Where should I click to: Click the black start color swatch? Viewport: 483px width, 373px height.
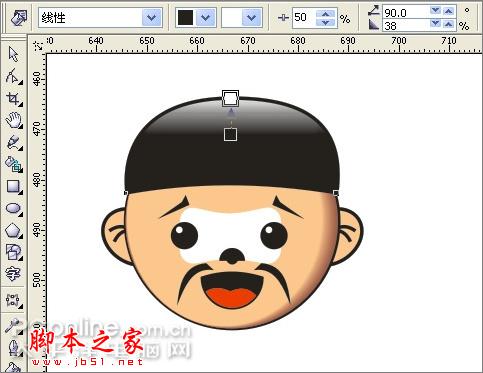tap(185, 18)
